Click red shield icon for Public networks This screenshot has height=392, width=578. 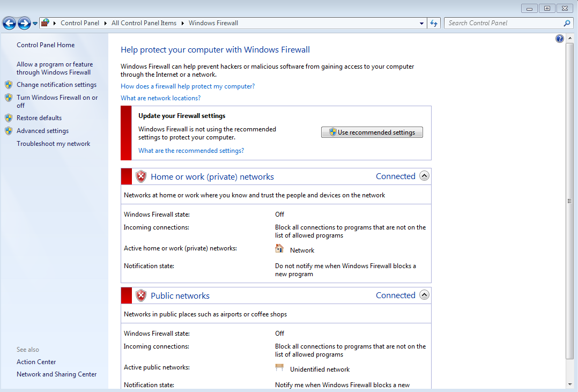pyautogui.click(x=141, y=296)
